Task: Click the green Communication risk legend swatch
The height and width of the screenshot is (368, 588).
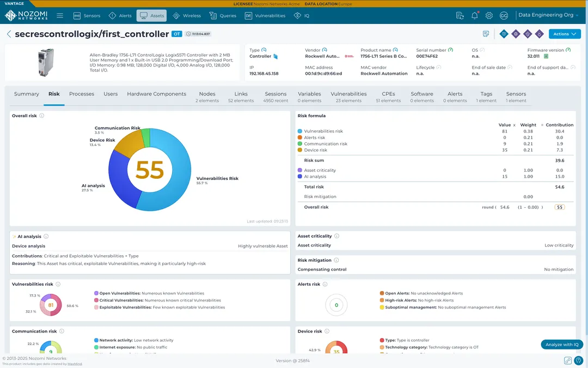Action: [x=299, y=144]
